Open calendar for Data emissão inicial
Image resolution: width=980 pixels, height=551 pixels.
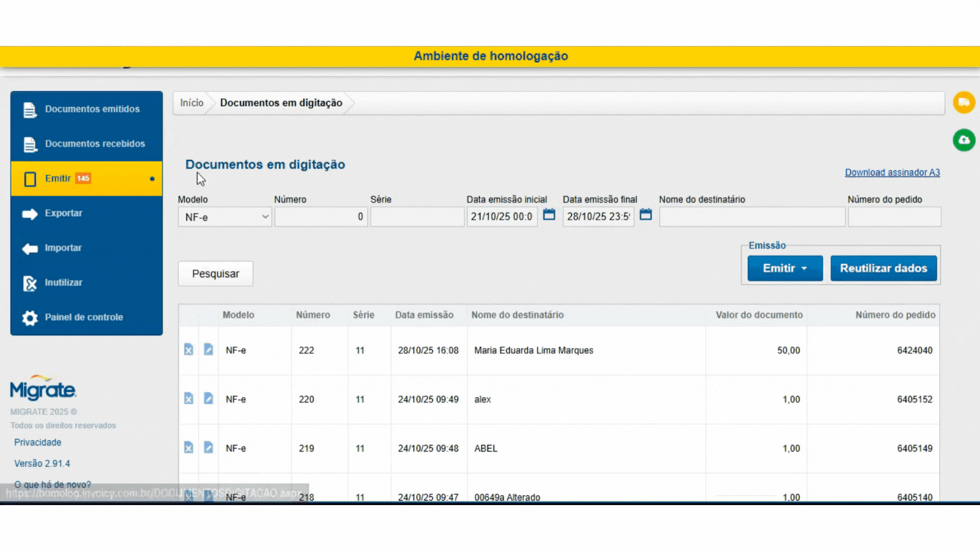(x=549, y=215)
